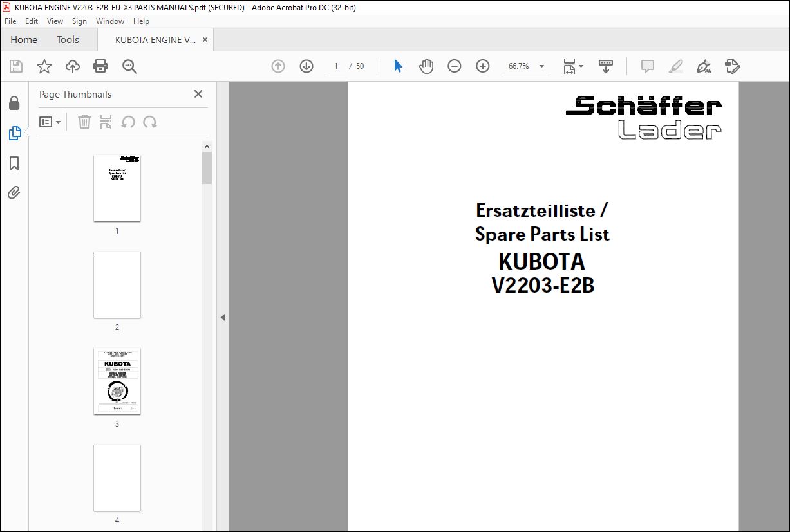Add a sticky note comment
This screenshot has height=532, width=790.
tap(648, 66)
